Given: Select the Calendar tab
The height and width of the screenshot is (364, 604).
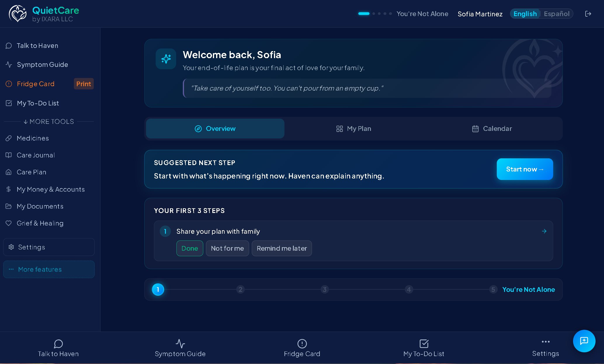Looking at the screenshot, I should click(x=492, y=129).
